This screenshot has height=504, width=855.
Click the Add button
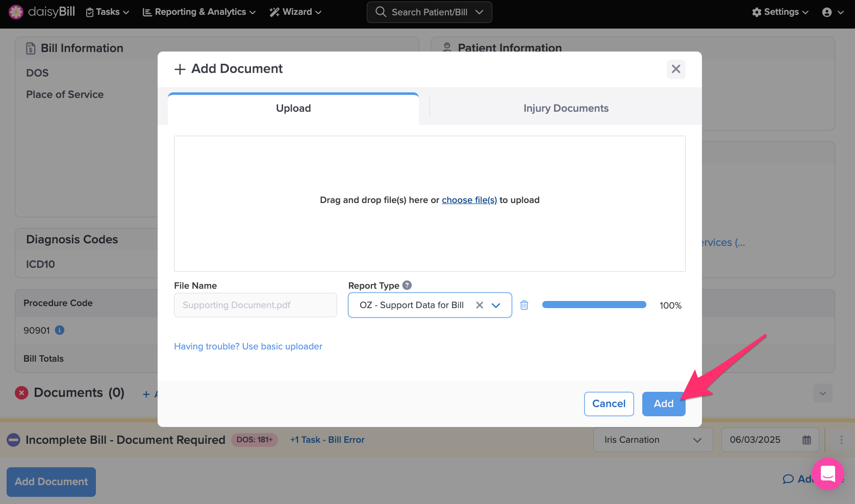(663, 404)
